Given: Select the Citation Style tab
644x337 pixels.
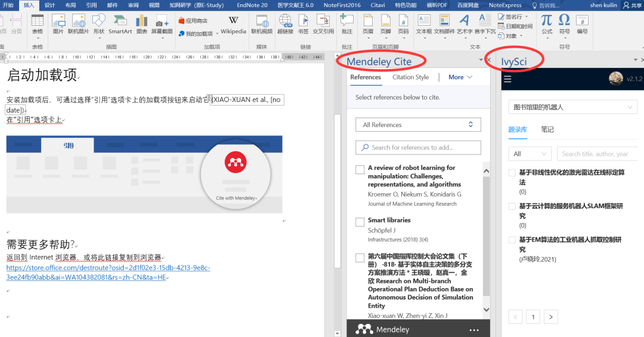Looking at the screenshot, I should (x=410, y=77).
